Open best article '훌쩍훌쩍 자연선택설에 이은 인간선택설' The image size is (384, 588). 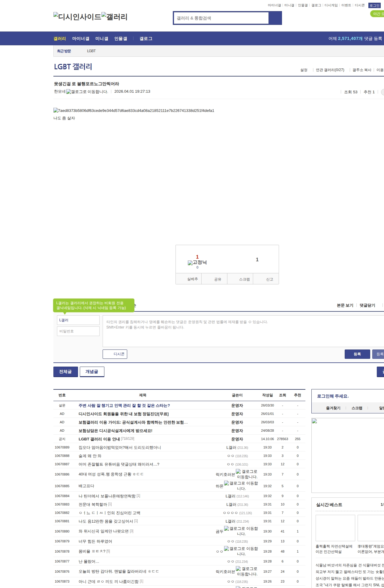(334, 549)
